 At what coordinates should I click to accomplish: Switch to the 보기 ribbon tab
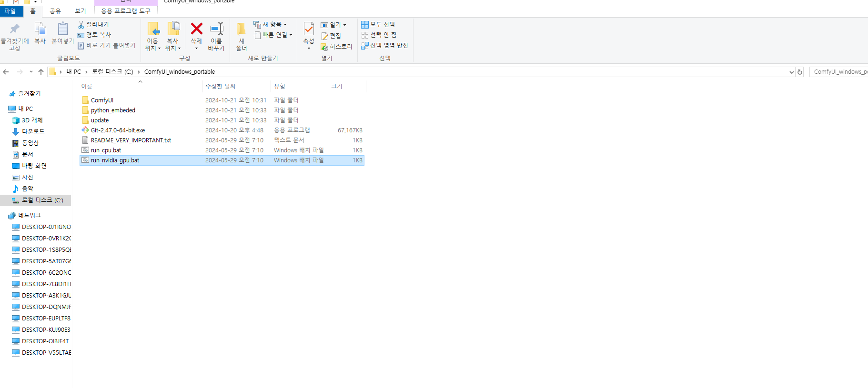[x=81, y=11]
